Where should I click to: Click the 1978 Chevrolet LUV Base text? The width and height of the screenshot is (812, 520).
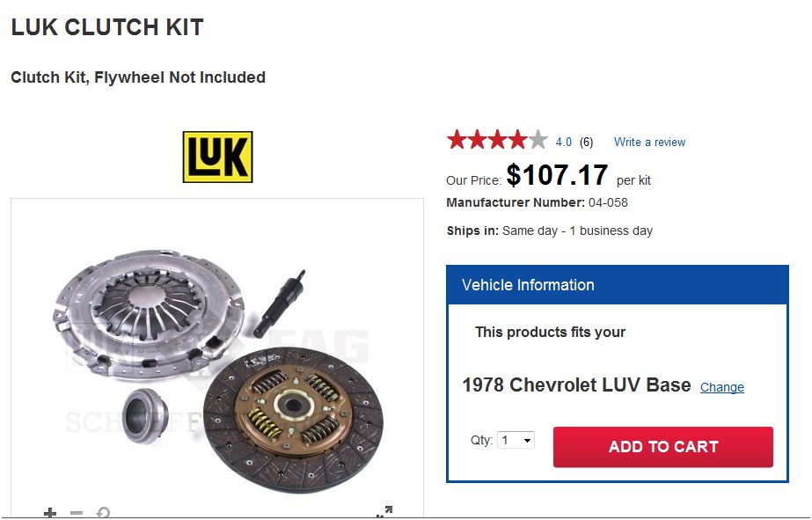tap(576, 385)
